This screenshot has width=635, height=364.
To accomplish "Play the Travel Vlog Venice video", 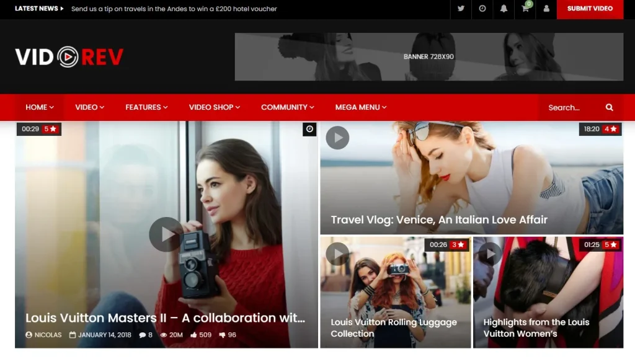I will point(337,138).
